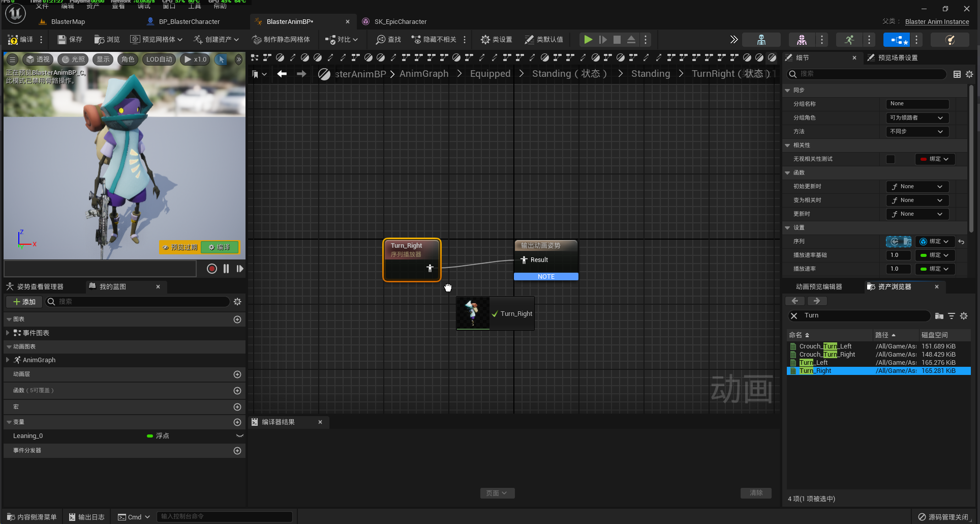Go back in graph navigation history

pos(282,74)
